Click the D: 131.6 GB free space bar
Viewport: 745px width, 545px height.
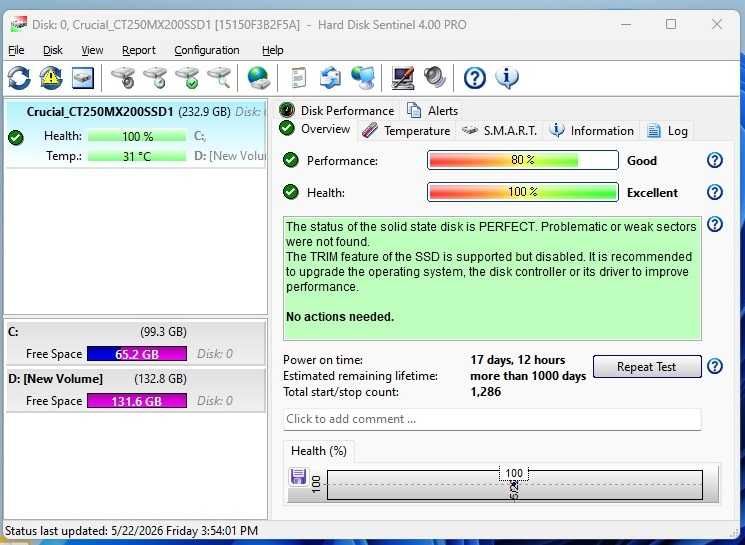click(x=137, y=401)
